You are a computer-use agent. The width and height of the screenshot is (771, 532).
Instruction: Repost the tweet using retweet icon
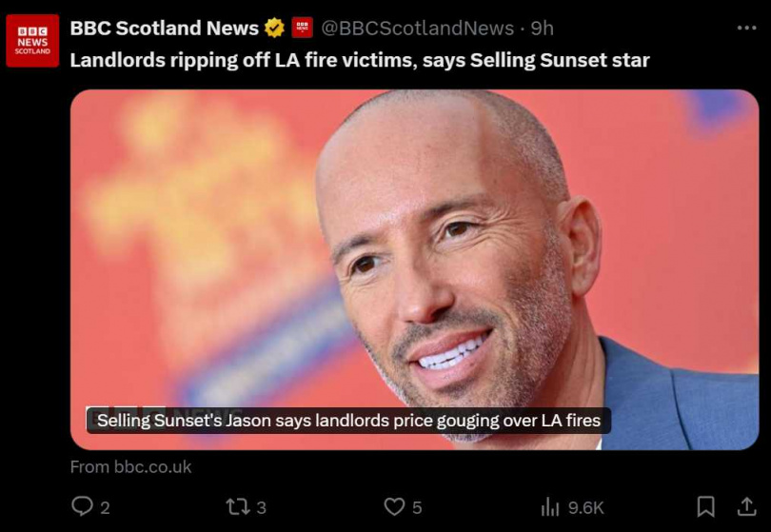(x=238, y=506)
